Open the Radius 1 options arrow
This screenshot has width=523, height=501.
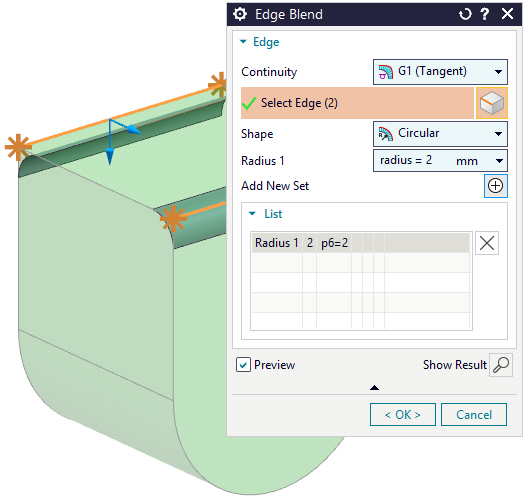(x=499, y=161)
